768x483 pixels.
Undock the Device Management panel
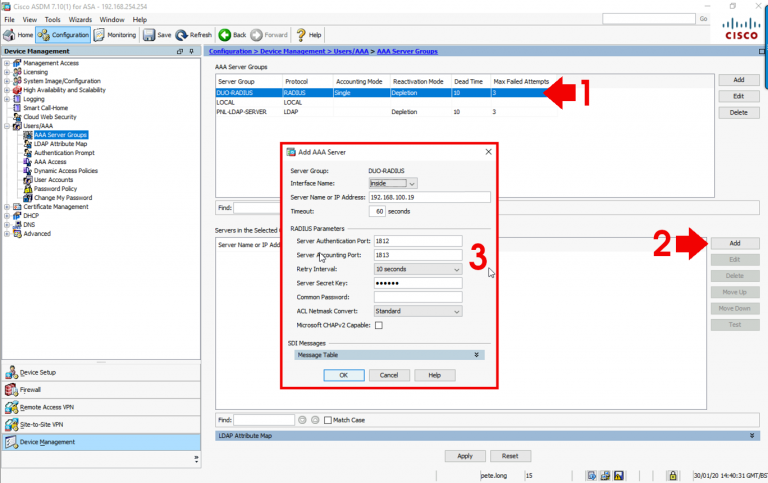pyautogui.click(x=180, y=51)
